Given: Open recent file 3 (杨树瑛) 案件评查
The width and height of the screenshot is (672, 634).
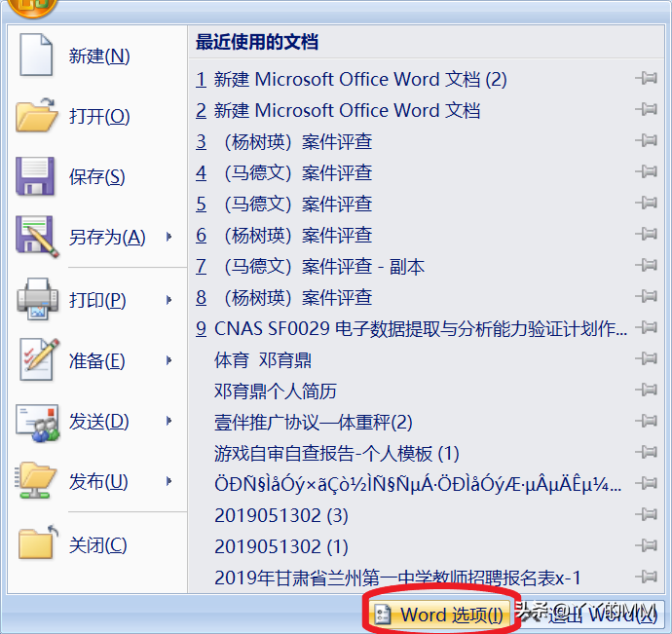Looking at the screenshot, I should coord(283,142).
